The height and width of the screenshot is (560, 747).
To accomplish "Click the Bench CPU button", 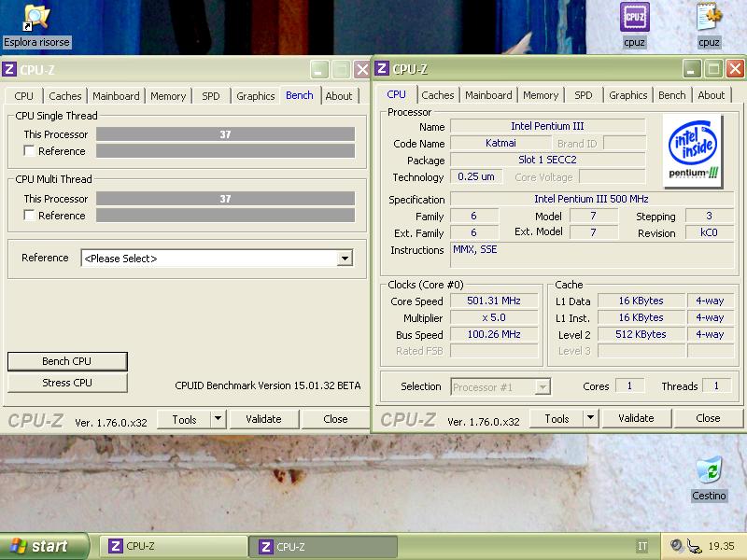I will [x=67, y=361].
